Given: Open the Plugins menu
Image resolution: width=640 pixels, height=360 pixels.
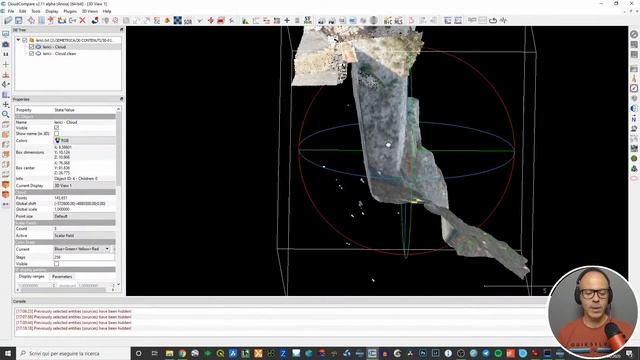Looking at the screenshot, I should tap(70, 11).
